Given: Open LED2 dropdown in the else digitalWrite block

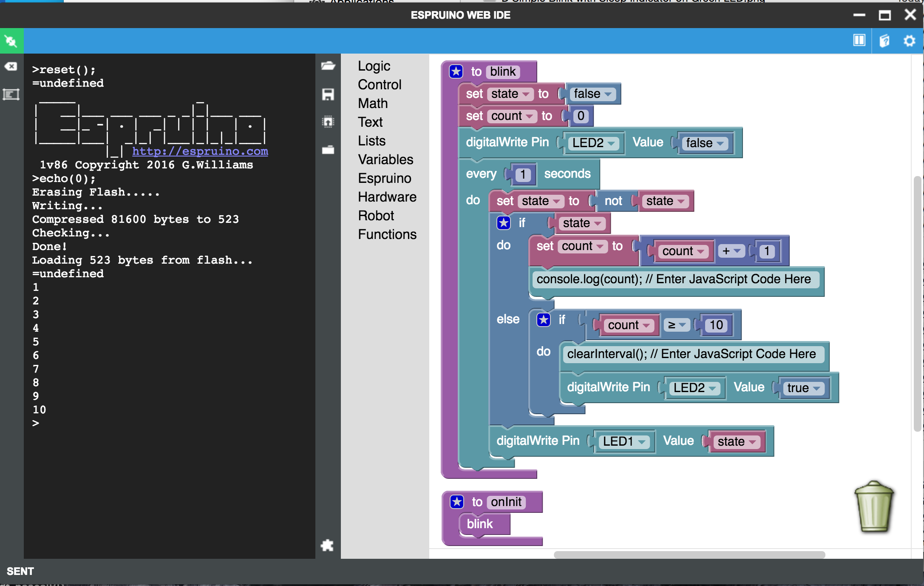Looking at the screenshot, I should pyautogui.click(x=695, y=388).
